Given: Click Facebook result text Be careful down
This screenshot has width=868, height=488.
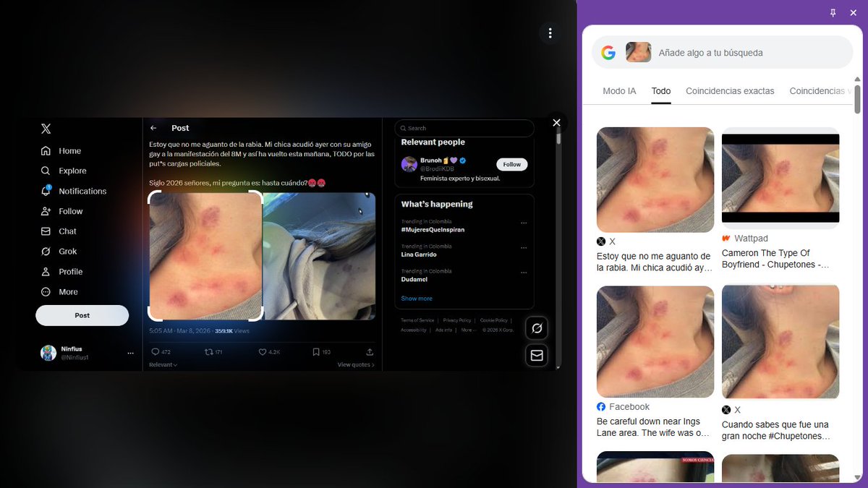Looking at the screenshot, I should click(x=653, y=427).
